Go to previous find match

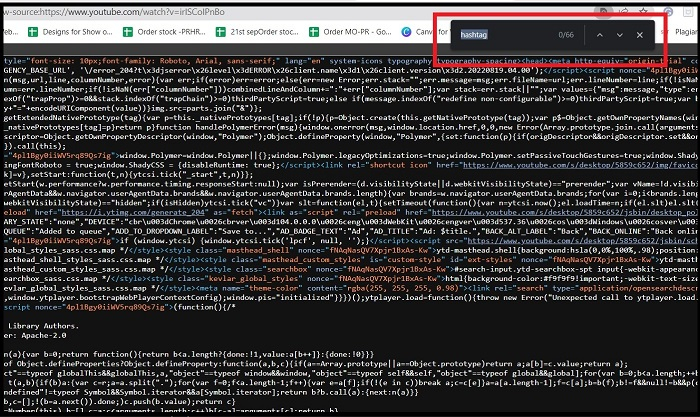click(600, 35)
